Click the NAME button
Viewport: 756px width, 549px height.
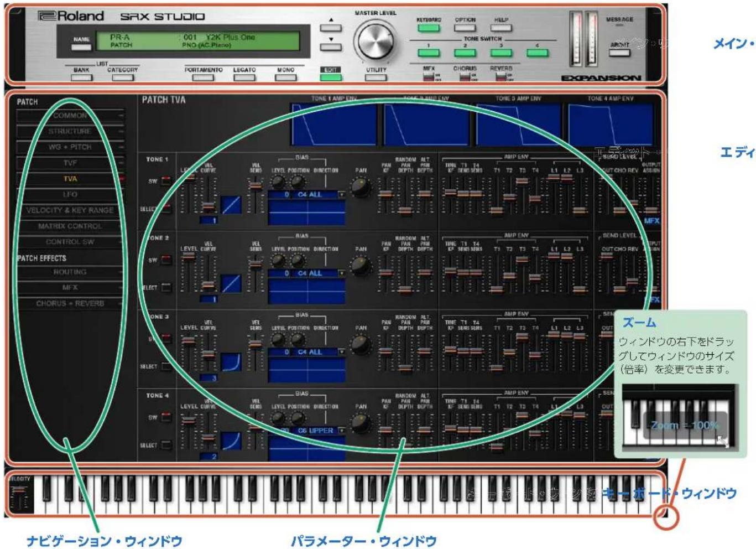(x=81, y=47)
